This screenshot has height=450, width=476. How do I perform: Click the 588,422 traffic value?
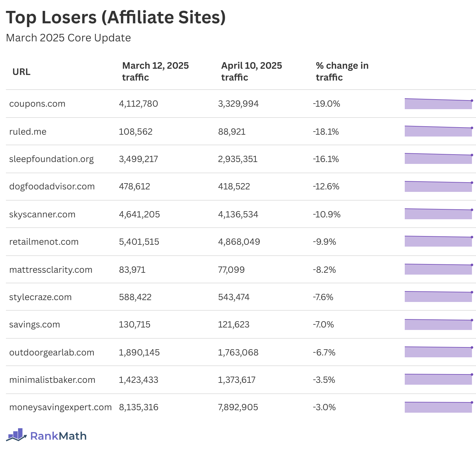click(x=135, y=297)
